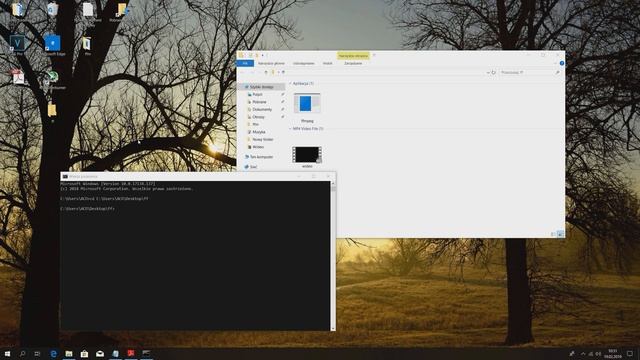
Task: Select Szybki dostęp in navigation pane
Action: click(262, 87)
